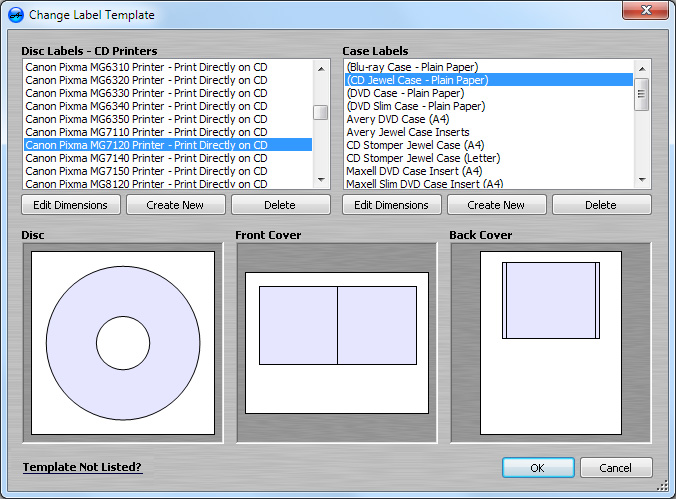Viewport: 676px width, 499px height.
Task: Confirm with the OK button
Action: [538, 468]
